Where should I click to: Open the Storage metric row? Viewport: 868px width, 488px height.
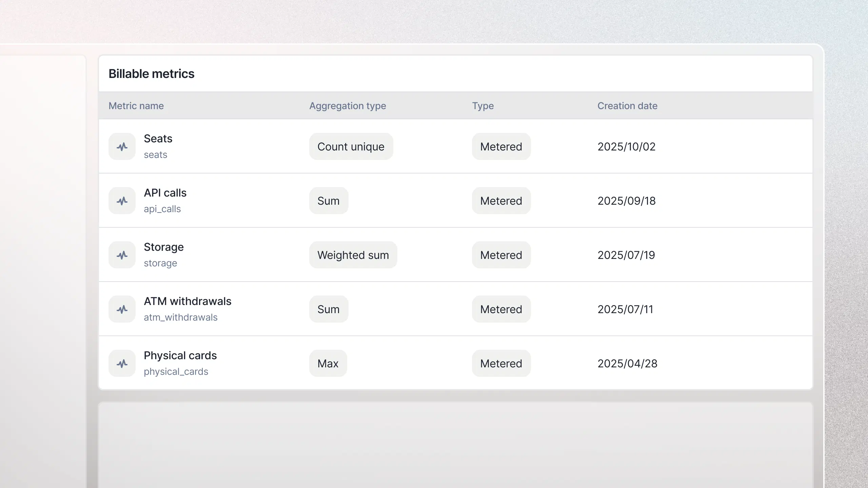point(237,255)
